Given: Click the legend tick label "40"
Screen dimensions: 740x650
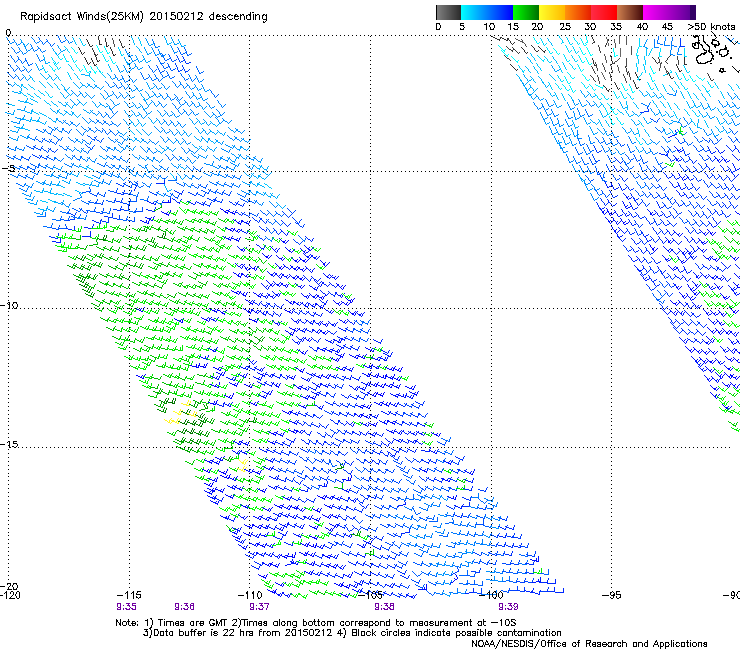Looking at the screenshot, I should click(x=642, y=27).
